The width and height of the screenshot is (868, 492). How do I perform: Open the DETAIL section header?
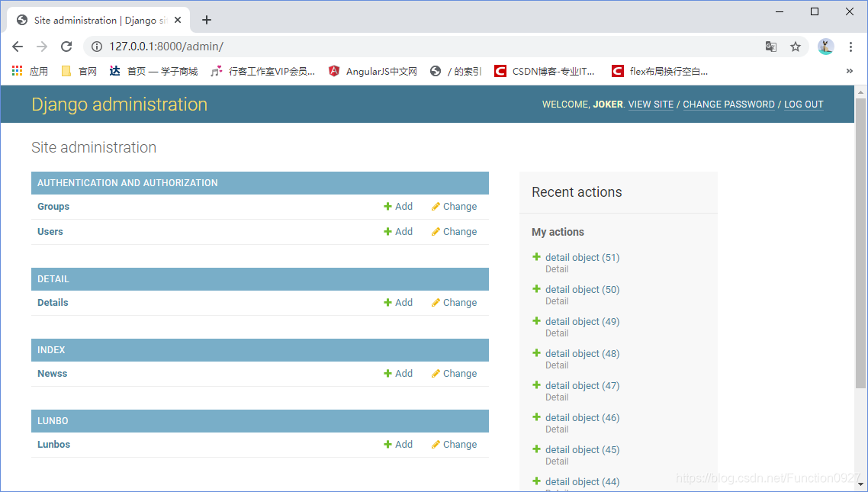tap(53, 279)
